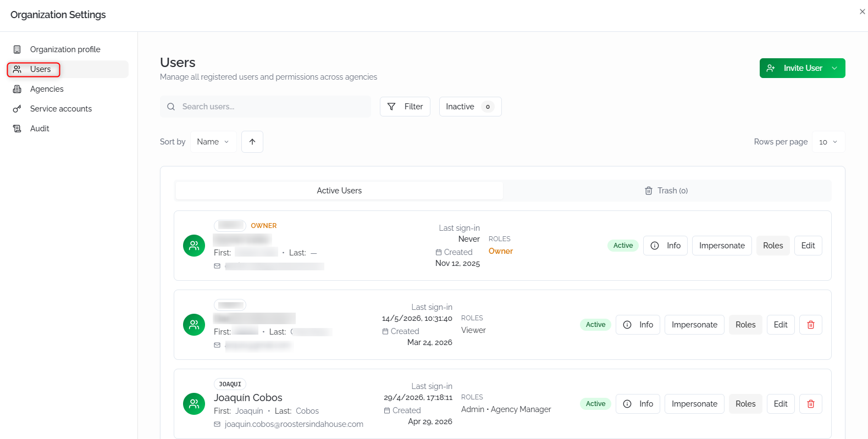
Task: Click the Agencies building icon
Action: [17, 89]
